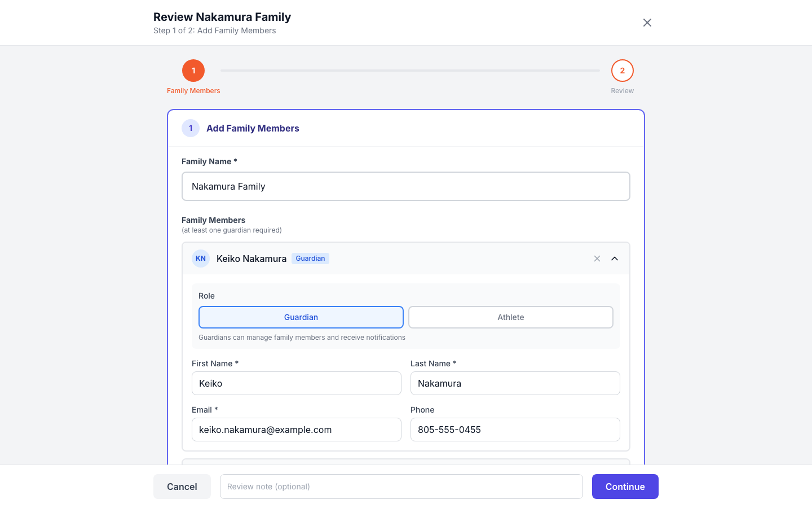The height and width of the screenshot is (508, 812).
Task: Collapse the Keiko Nakamura member card
Action: [615, 259]
